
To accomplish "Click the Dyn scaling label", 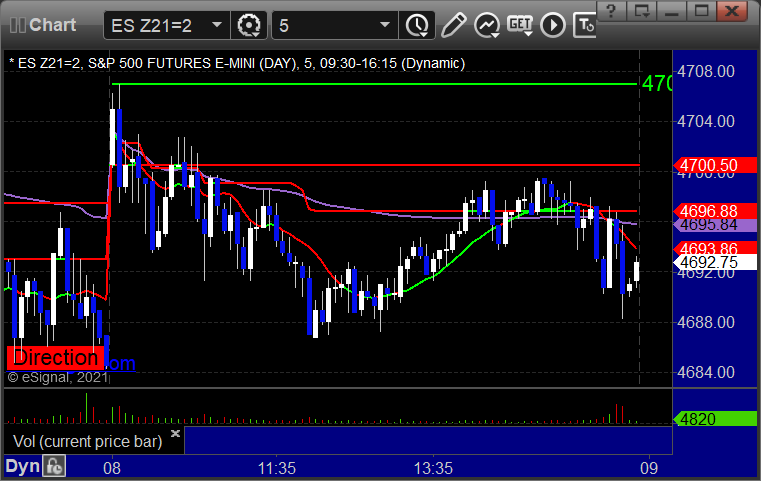I will click(22, 466).
